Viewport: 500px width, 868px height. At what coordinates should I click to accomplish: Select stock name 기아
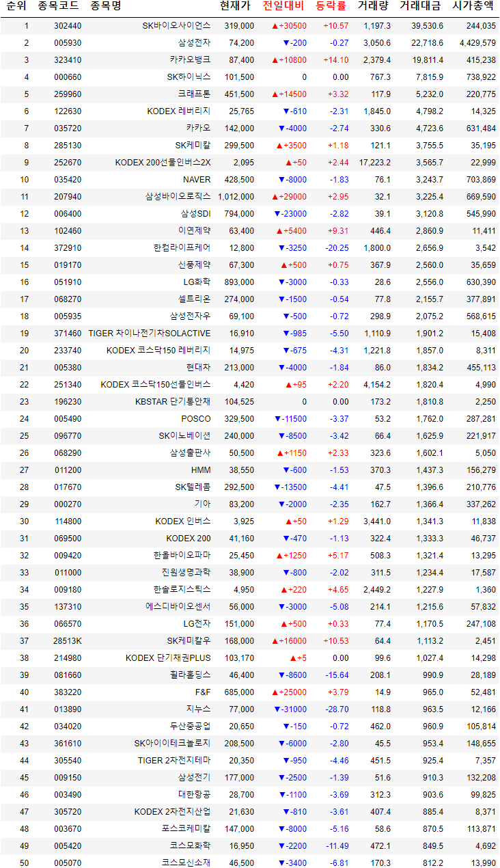(x=202, y=504)
